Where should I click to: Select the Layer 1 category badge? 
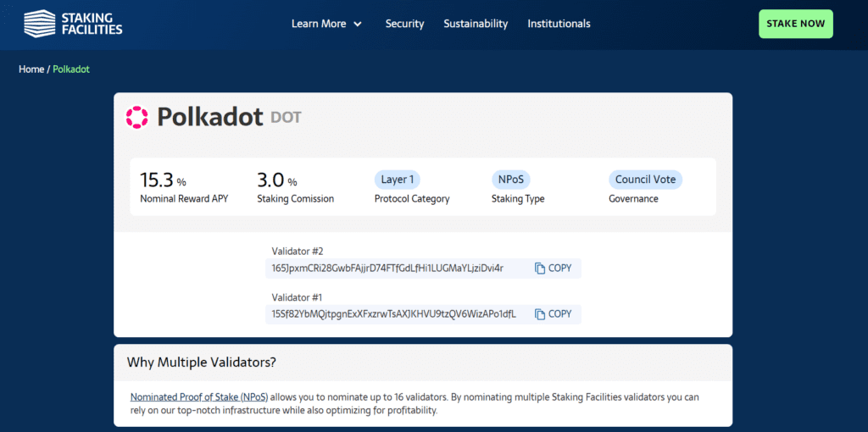click(397, 180)
